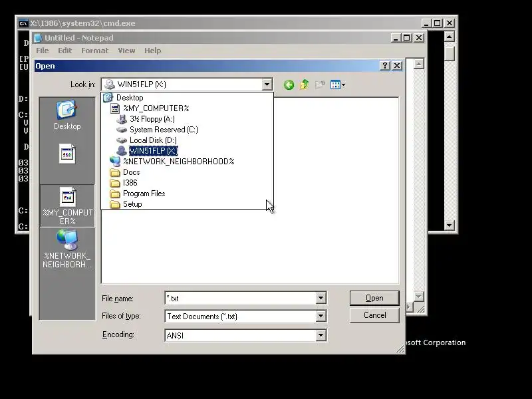This screenshot has width=532, height=399.
Task: Click unlabeled document icon in places bar
Action: point(67,154)
